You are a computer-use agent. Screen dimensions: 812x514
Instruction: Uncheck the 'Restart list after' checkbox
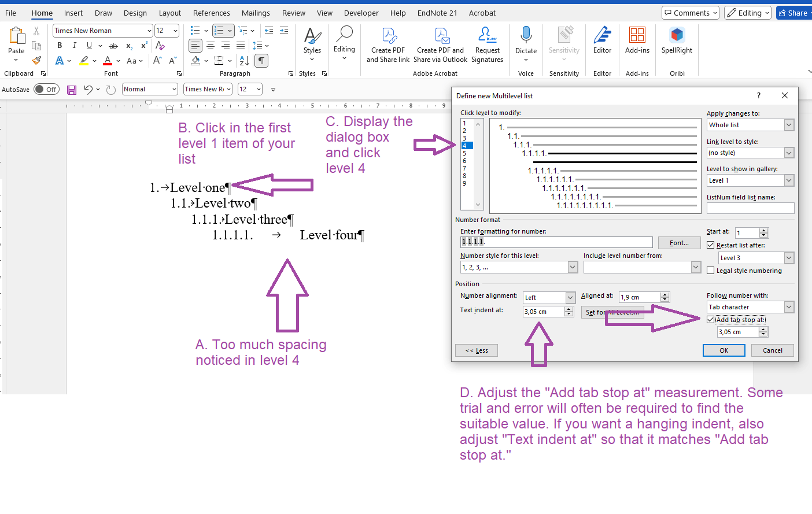click(x=711, y=245)
